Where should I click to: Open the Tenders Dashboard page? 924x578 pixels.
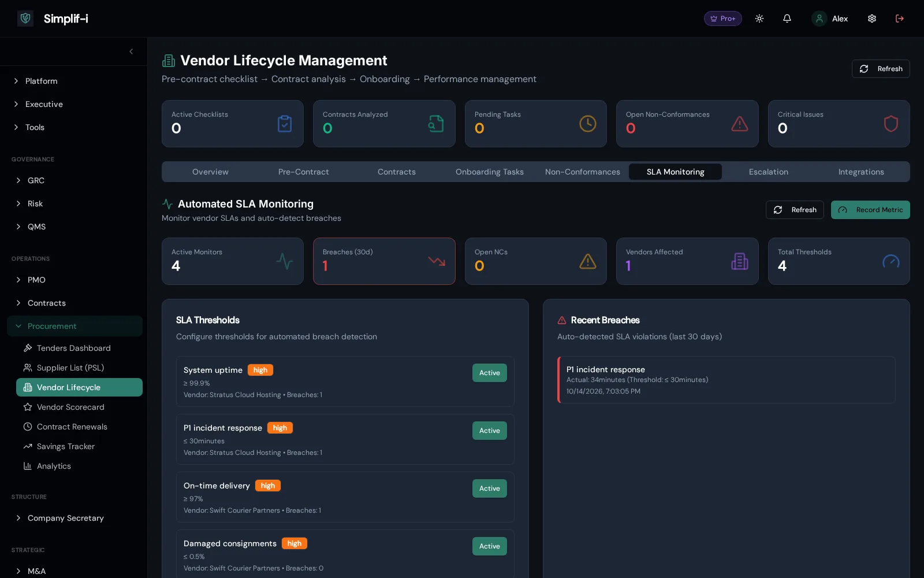(79, 348)
